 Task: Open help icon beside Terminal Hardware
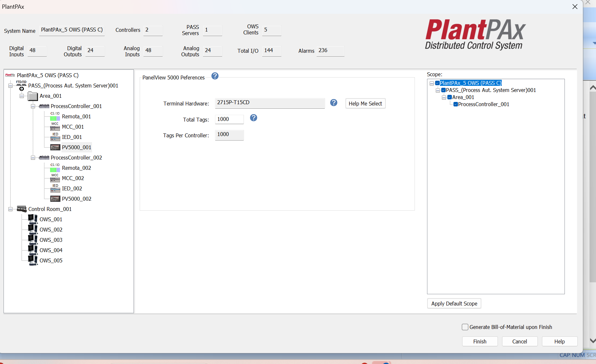334,103
